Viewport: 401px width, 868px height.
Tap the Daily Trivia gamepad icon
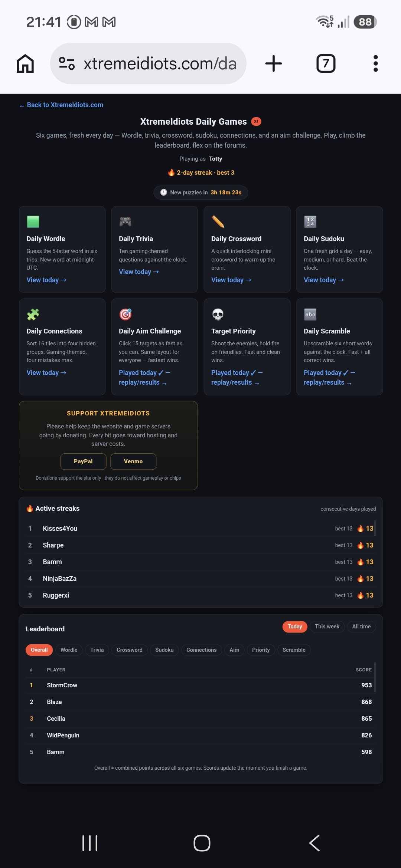[x=125, y=222]
